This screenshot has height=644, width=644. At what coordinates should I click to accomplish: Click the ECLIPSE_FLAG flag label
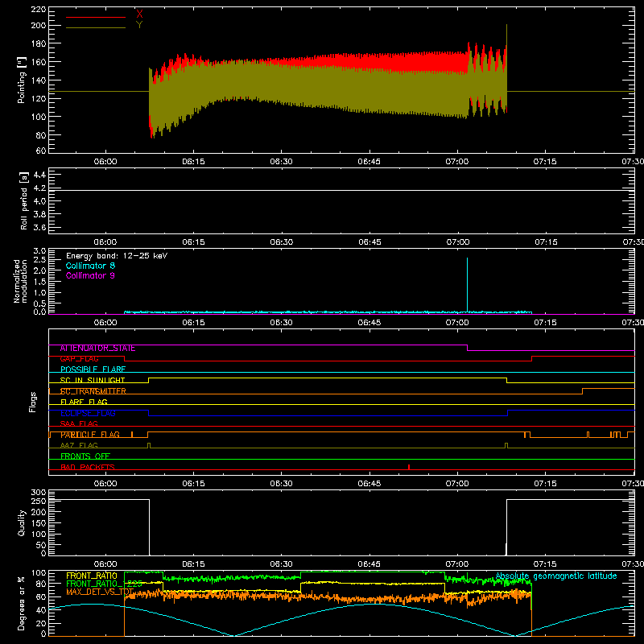coord(88,413)
